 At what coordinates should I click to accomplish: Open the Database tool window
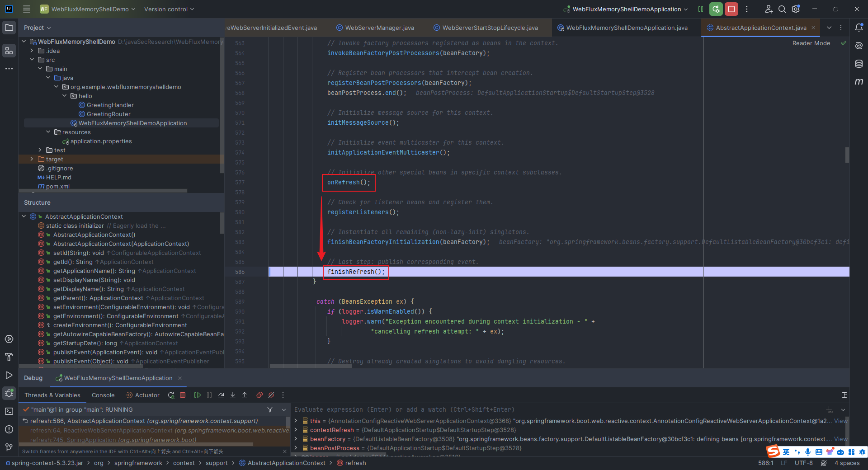coord(859,64)
